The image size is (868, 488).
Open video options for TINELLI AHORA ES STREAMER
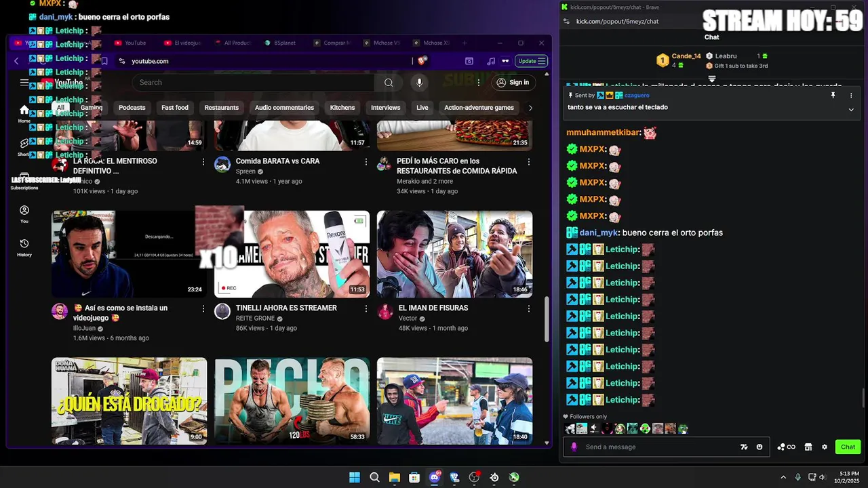[366, 308]
